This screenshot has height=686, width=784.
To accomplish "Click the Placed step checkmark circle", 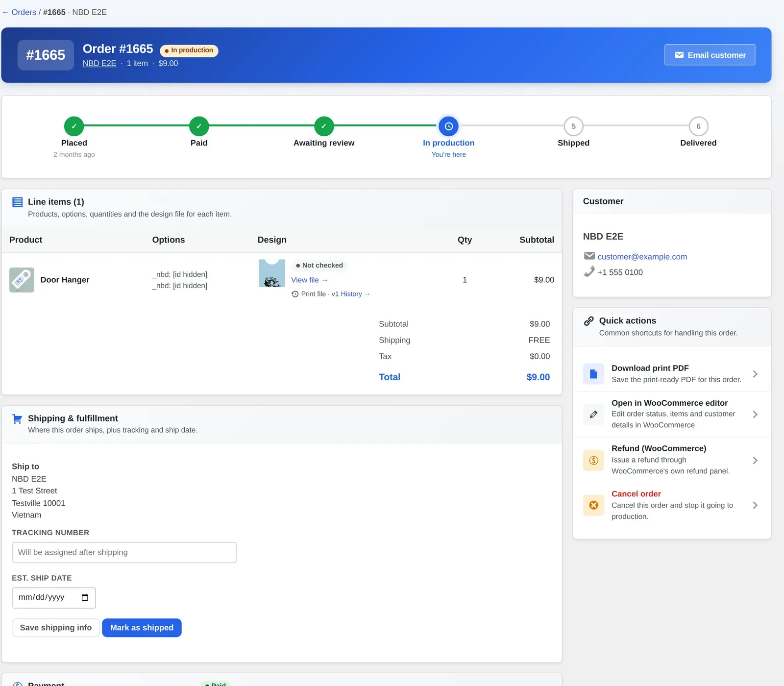I will click(74, 126).
